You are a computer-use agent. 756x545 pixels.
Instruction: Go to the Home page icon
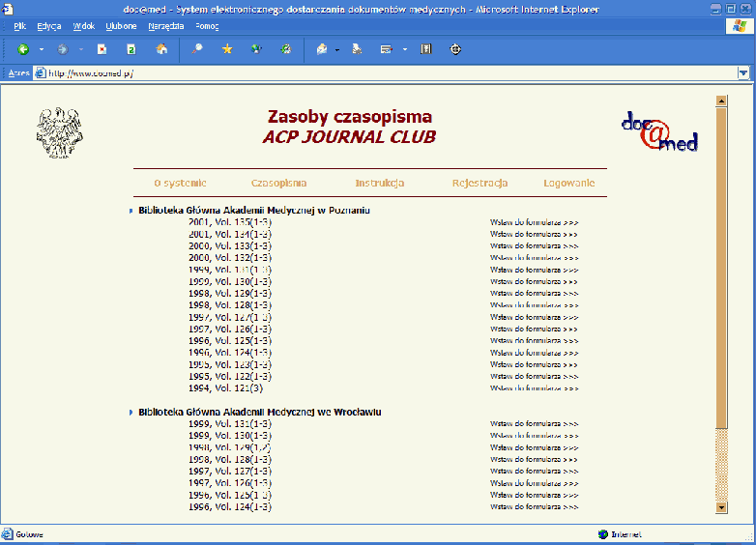161,49
